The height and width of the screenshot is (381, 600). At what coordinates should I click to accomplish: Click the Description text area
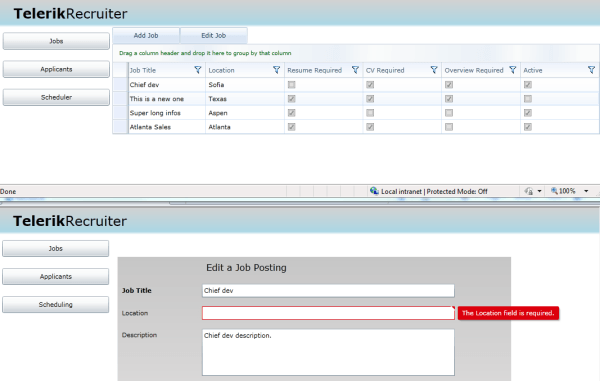[328, 352]
